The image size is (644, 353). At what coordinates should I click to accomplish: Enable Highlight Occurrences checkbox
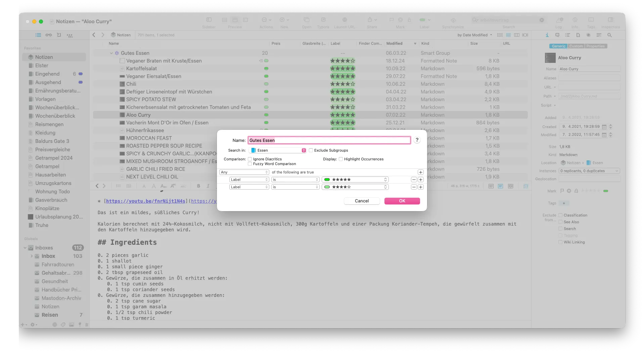click(x=341, y=159)
